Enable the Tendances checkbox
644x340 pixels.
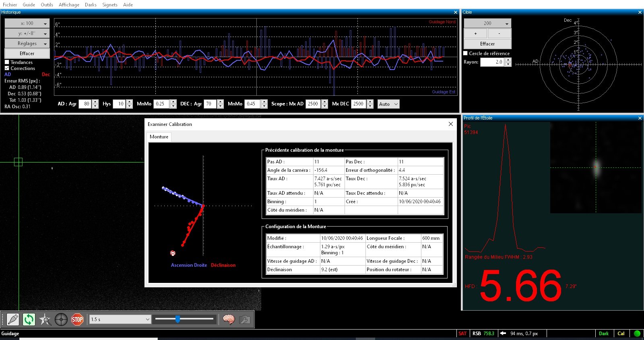tap(7, 62)
